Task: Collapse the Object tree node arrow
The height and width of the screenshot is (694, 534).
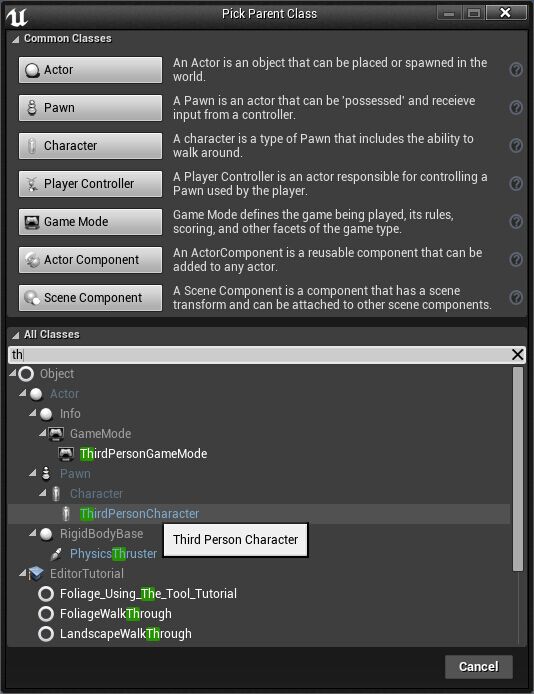Action: [12, 374]
